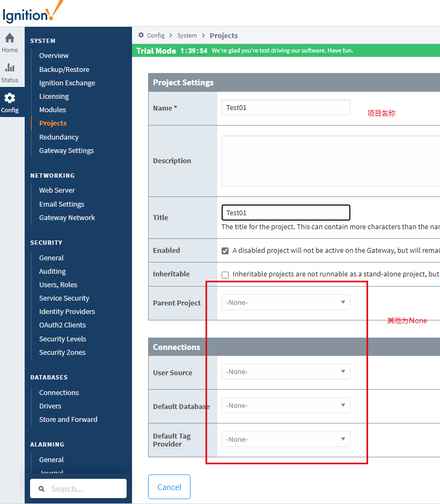Open the Parent Project dropdown
The image size is (440, 504).
click(x=285, y=303)
